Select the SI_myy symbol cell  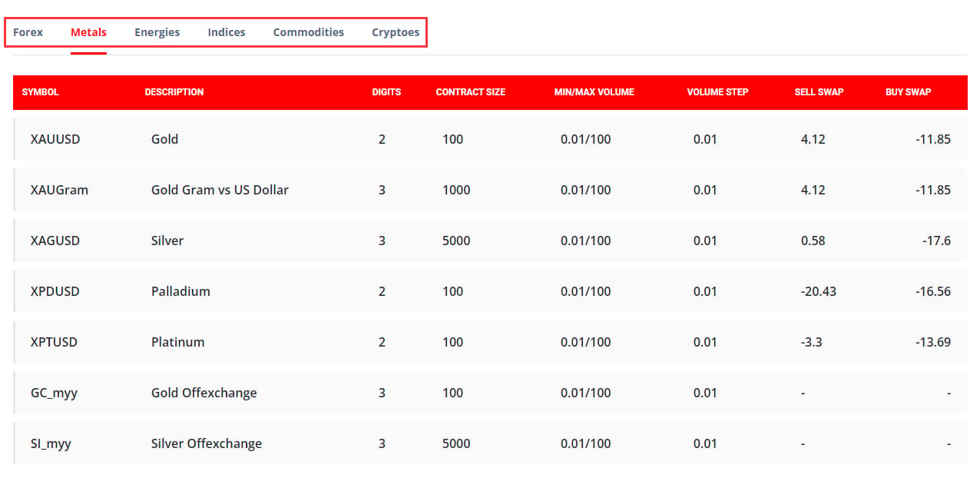click(51, 443)
